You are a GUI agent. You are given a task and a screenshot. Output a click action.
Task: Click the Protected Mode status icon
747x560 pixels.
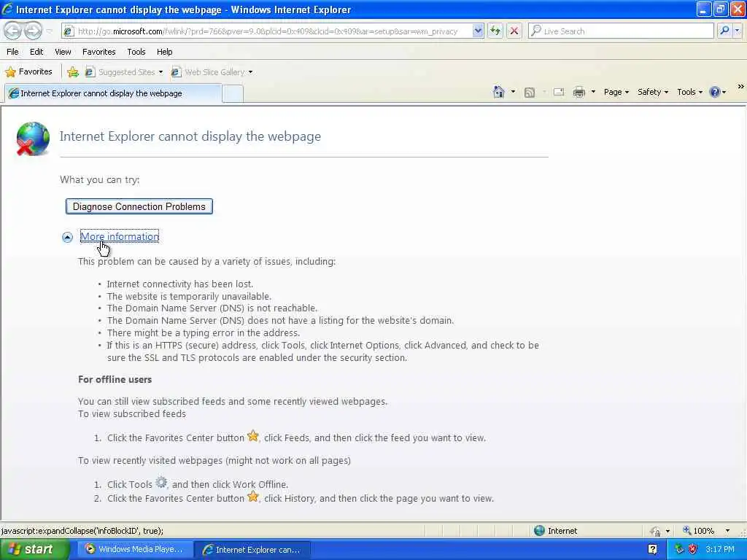(656, 531)
